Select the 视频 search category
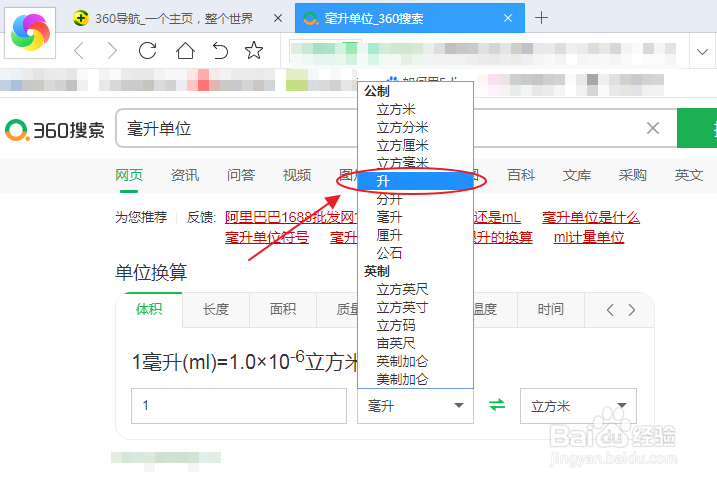 coord(297,175)
